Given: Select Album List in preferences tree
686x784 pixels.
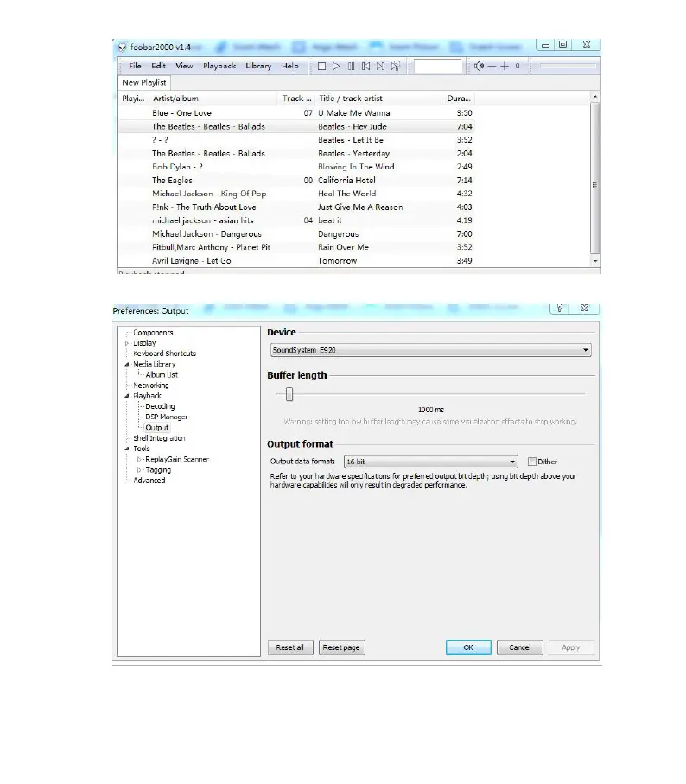Looking at the screenshot, I should point(162,375).
